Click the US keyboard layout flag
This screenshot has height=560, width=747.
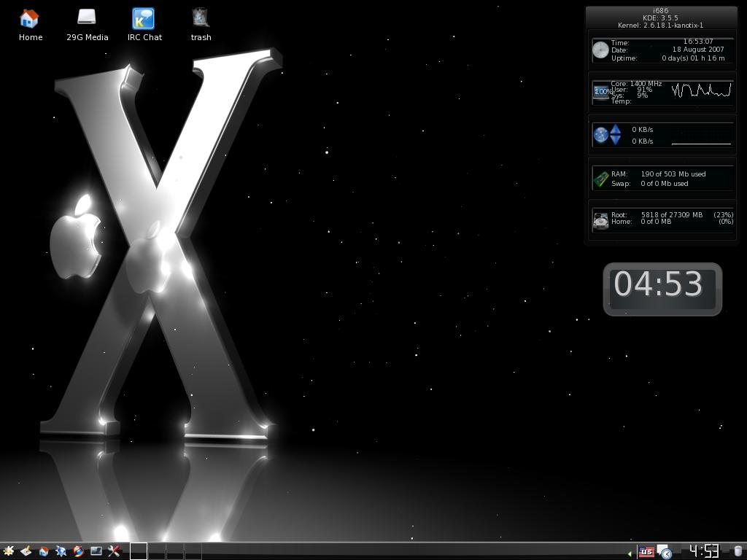[646, 553]
